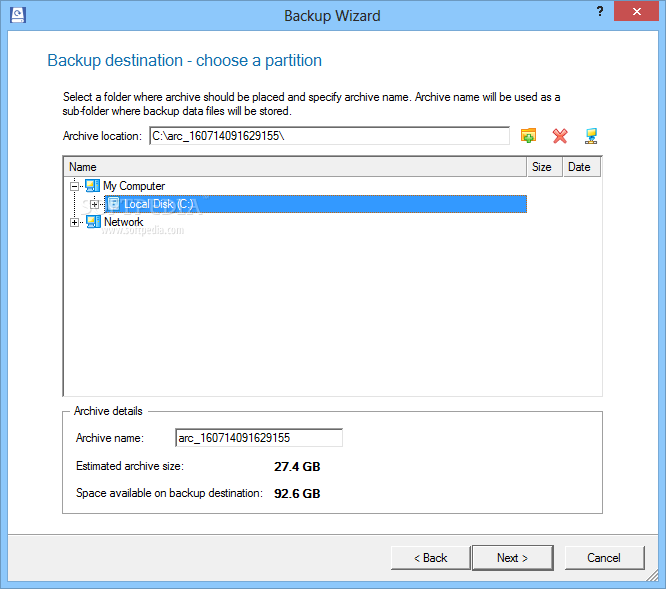Click 'Space available on backup destination:' label
The width and height of the screenshot is (666, 589).
pyautogui.click(x=169, y=493)
